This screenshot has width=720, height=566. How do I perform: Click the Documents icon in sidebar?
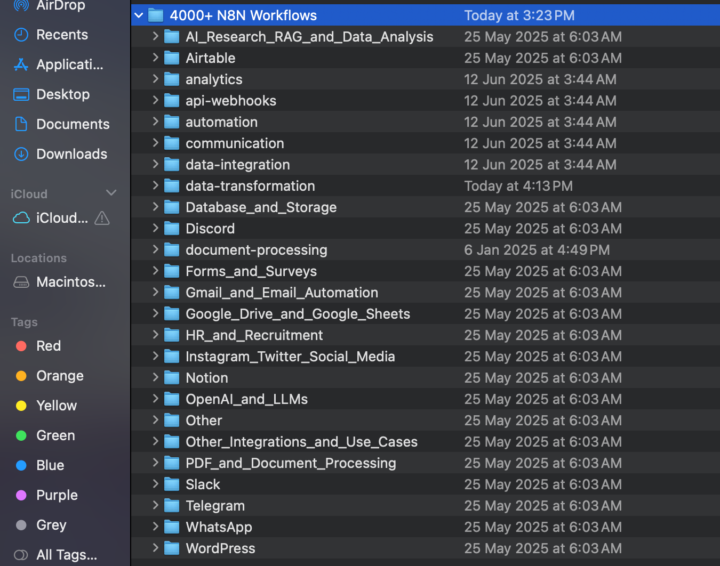click(20, 125)
